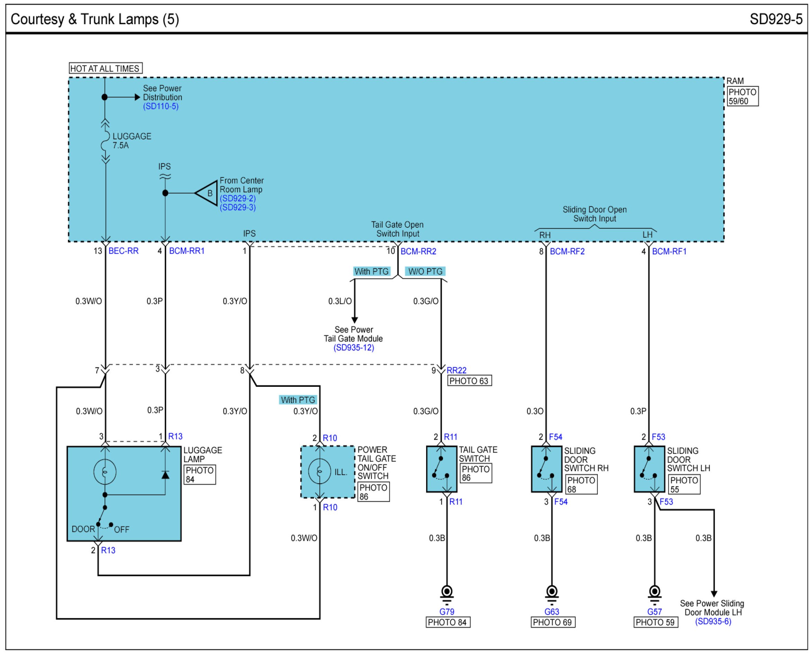Click the tail gate switch symbol

point(441,469)
